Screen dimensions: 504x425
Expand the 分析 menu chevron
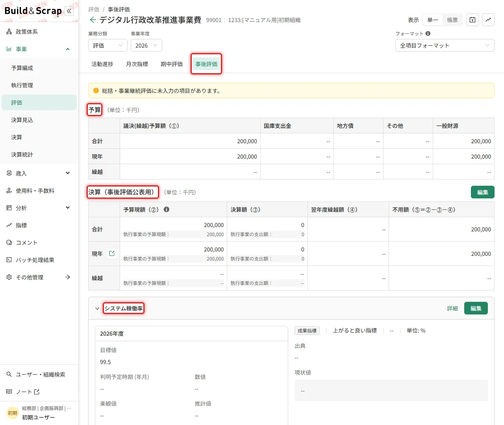point(68,208)
